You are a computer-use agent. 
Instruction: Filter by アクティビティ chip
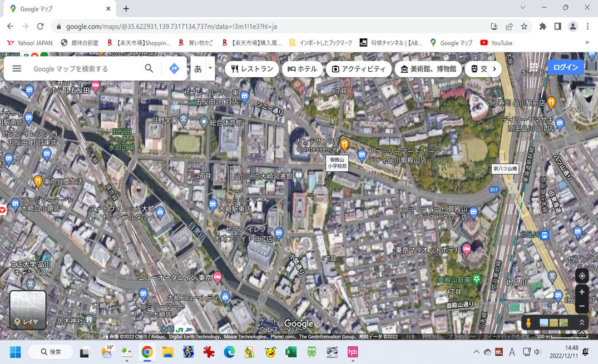coord(358,69)
